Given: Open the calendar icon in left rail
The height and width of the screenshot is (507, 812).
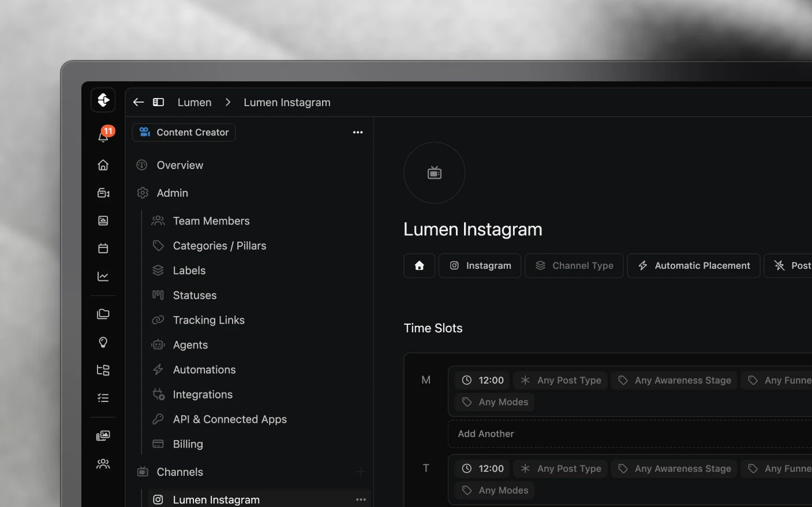Looking at the screenshot, I should (103, 249).
